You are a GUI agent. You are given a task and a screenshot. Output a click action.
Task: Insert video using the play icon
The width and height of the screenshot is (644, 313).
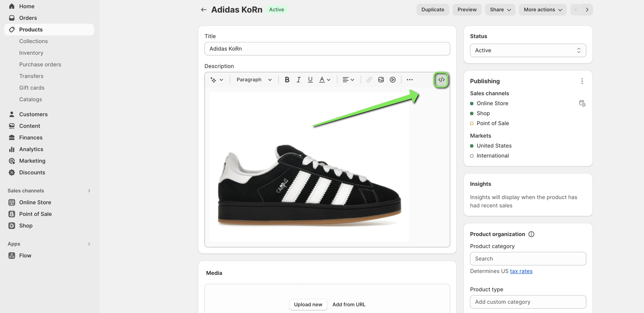point(393,80)
